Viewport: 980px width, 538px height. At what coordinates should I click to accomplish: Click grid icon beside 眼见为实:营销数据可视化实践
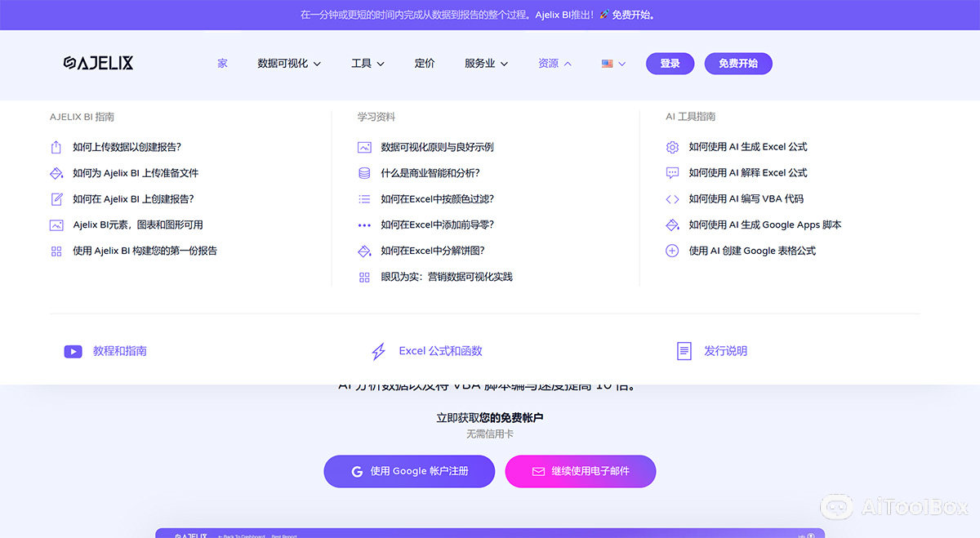tap(364, 277)
